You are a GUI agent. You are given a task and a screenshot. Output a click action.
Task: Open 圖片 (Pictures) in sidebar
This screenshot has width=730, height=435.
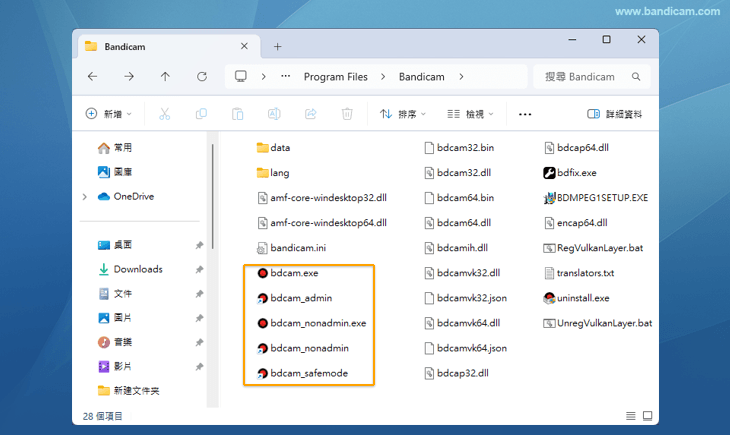(115, 318)
